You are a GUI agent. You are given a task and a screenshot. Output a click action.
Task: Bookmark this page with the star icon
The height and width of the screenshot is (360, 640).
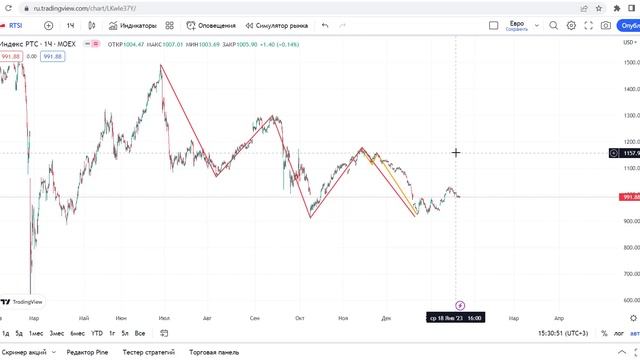(x=599, y=8)
